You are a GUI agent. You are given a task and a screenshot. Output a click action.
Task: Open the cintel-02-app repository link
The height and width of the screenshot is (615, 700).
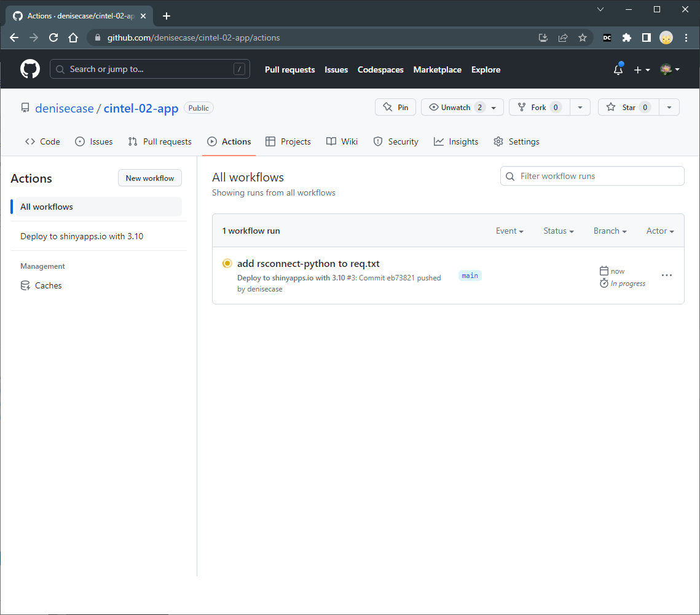[141, 108]
